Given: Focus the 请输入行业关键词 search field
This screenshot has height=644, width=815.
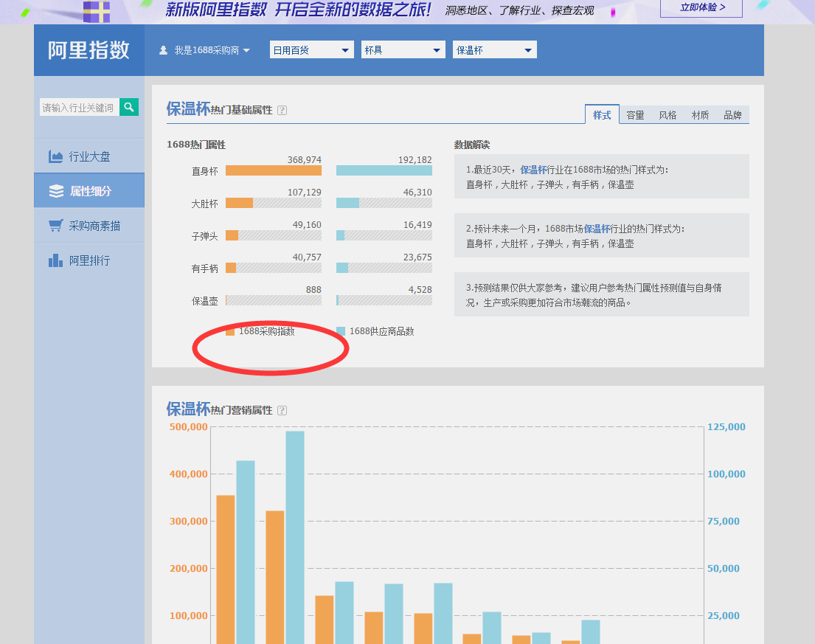Looking at the screenshot, I should 80,108.
